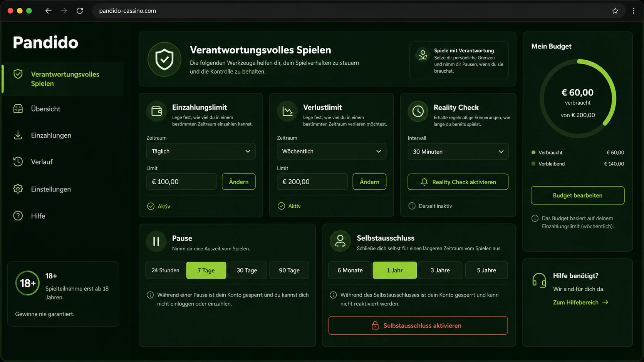Click the info icon under Budget bearbeiten
This screenshot has width=644, height=362.
pyautogui.click(x=535, y=218)
